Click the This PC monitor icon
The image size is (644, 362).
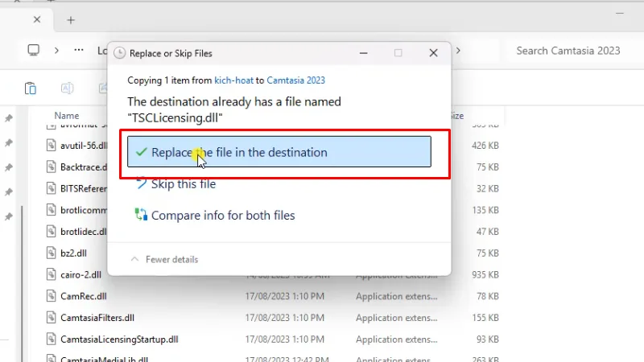(x=33, y=50)
